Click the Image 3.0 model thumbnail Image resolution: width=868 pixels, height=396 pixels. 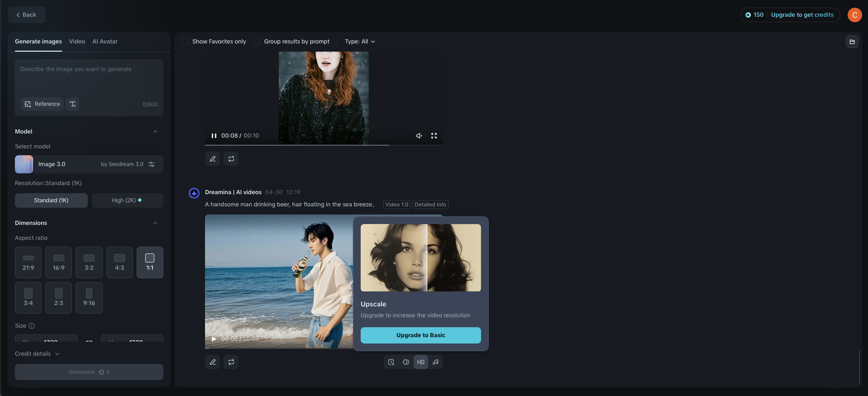(24, 164)
